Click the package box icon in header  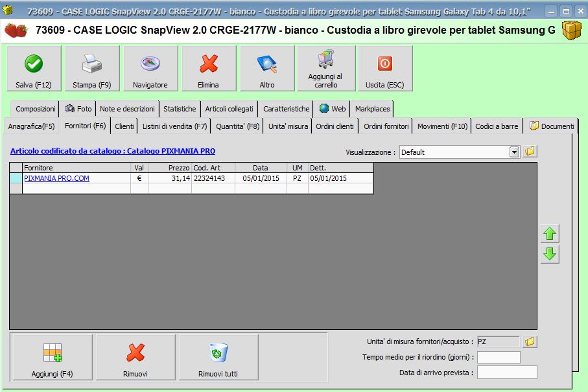[572, 30]
